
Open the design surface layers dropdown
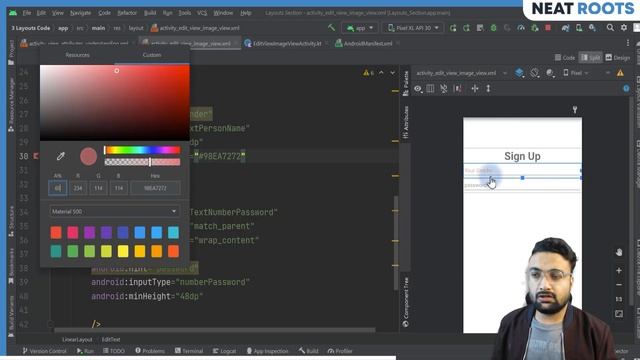pos(519,73)
